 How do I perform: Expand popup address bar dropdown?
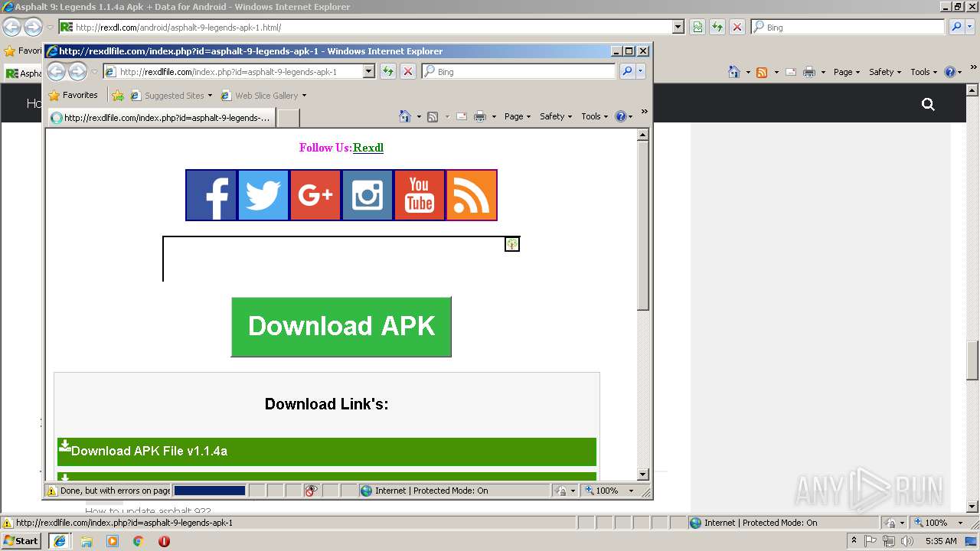pos(368,71)
